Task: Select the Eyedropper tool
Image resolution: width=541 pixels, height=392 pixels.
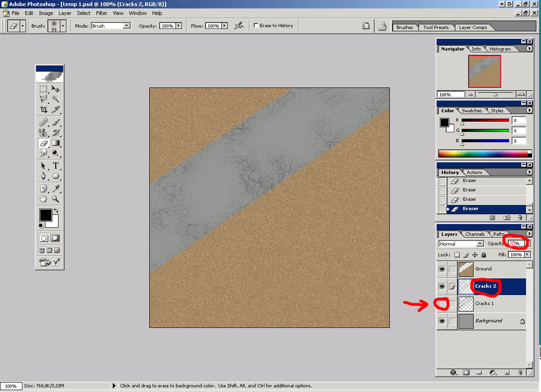Action: pos(56,188)
